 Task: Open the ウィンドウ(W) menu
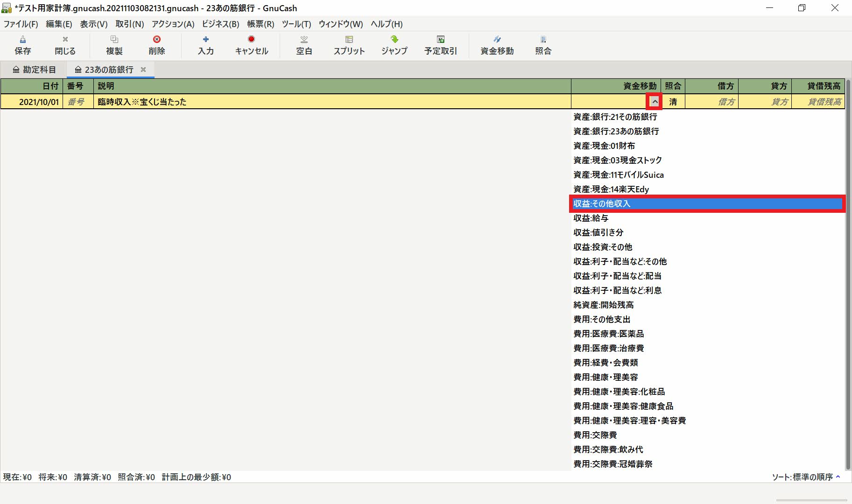pyautogui.click(x=340, y=24)
